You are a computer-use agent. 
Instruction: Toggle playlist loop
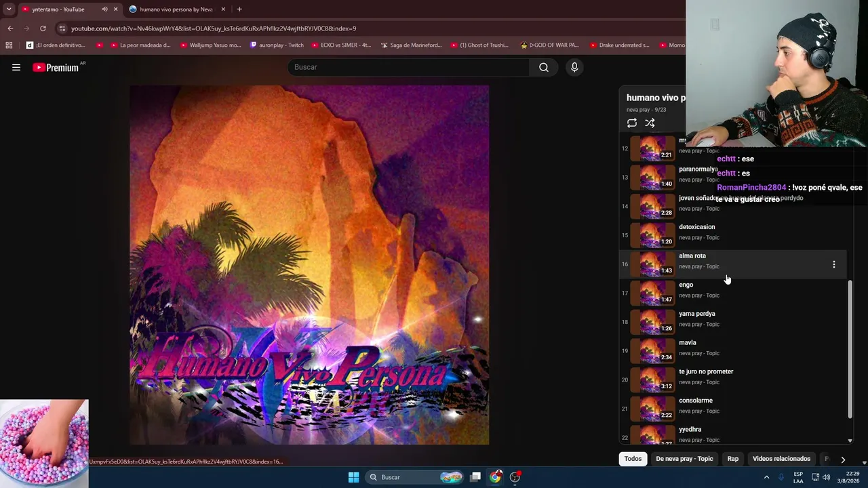(x=632, y=123)
